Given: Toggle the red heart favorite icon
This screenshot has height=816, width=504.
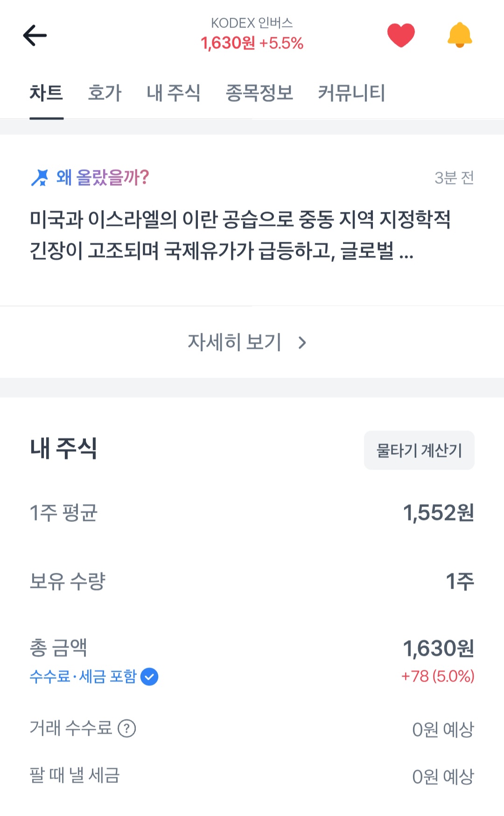Looking at the screenshot, I should (x=401, y=35).
